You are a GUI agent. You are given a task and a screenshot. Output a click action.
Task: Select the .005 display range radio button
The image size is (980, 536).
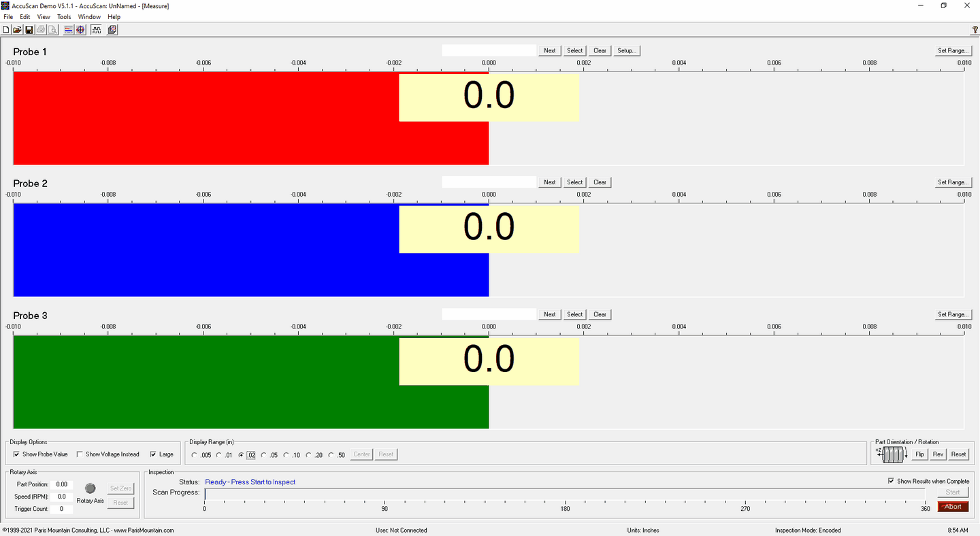coord(195,455)
